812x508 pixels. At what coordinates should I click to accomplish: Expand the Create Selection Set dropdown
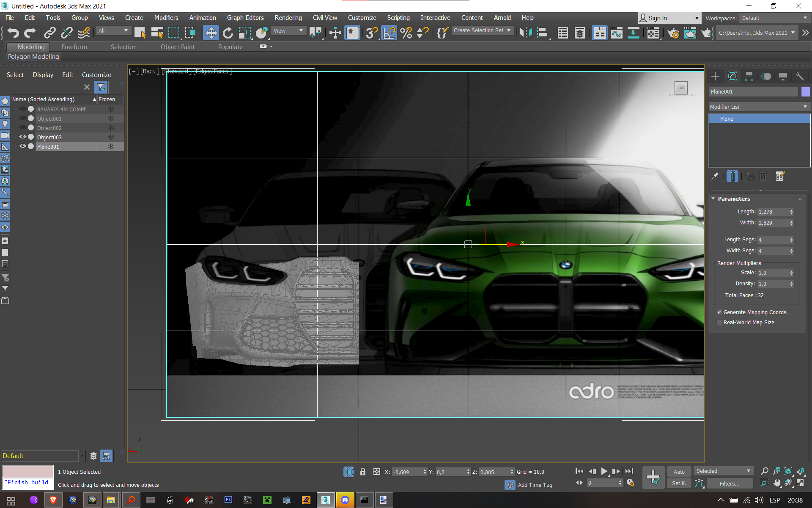(x=509, y=30)
